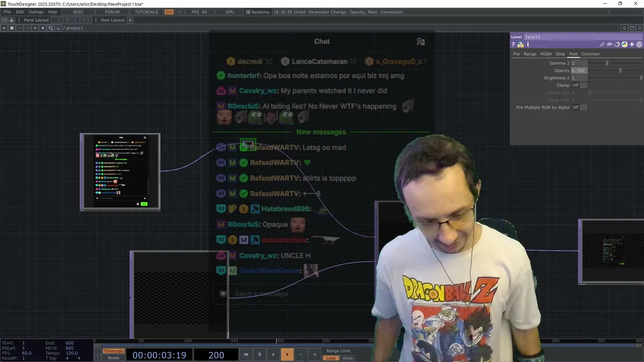Pause the timeline playback
The height and width of the screenshot is (362, 644).
260,354
